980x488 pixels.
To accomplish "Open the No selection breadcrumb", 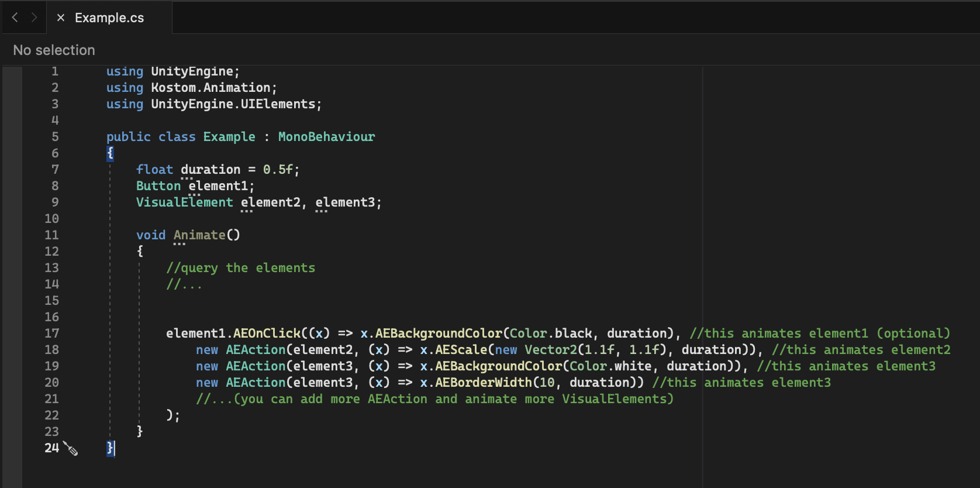I will [54, 50].
